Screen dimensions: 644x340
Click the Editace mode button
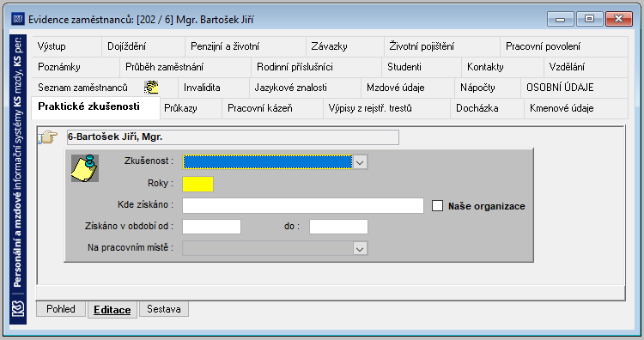tap(112, 310)
